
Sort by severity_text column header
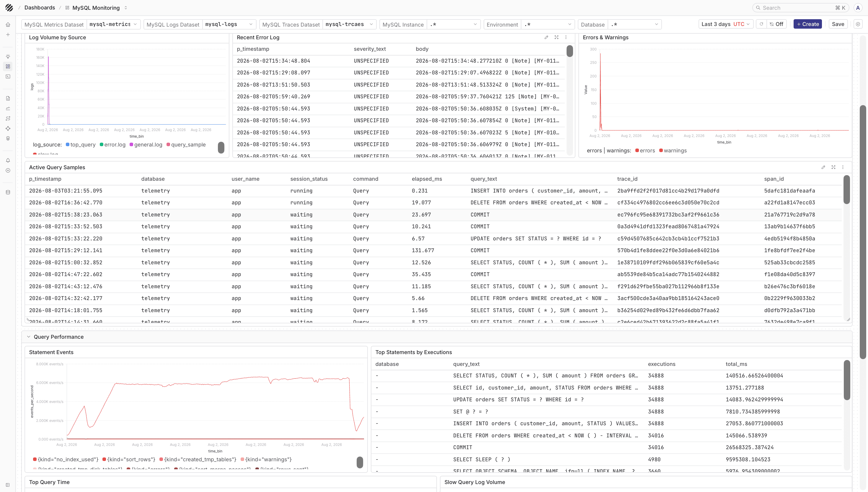pos(370,49)
